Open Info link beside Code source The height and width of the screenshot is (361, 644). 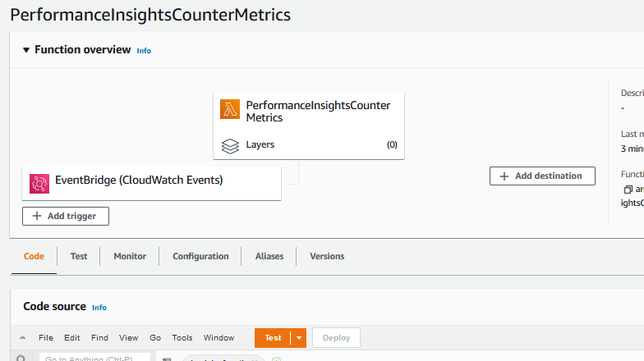click(99, 308)
